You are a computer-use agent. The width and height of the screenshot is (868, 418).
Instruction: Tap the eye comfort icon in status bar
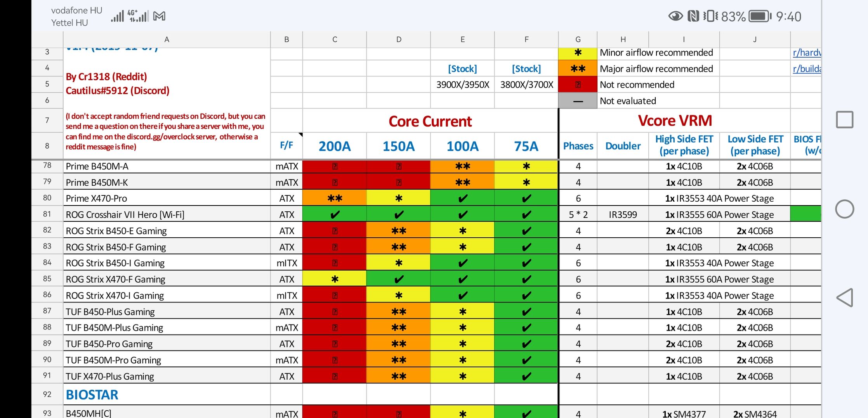675,16
